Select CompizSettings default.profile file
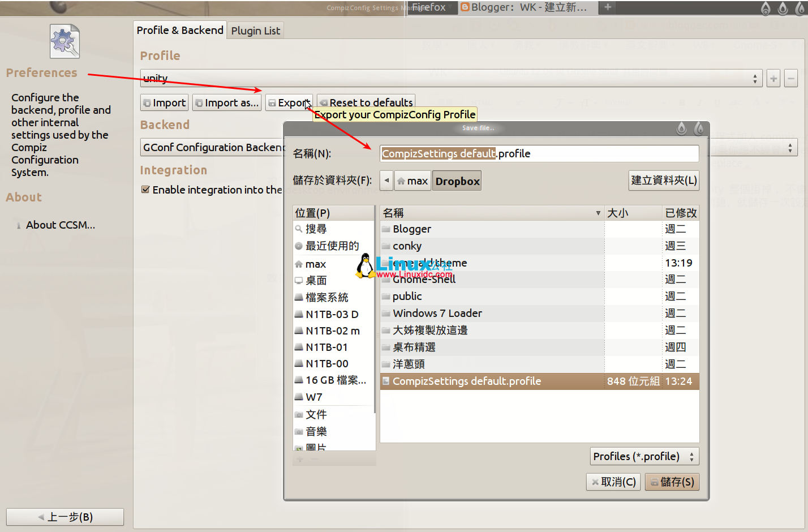 coord(540,381)
